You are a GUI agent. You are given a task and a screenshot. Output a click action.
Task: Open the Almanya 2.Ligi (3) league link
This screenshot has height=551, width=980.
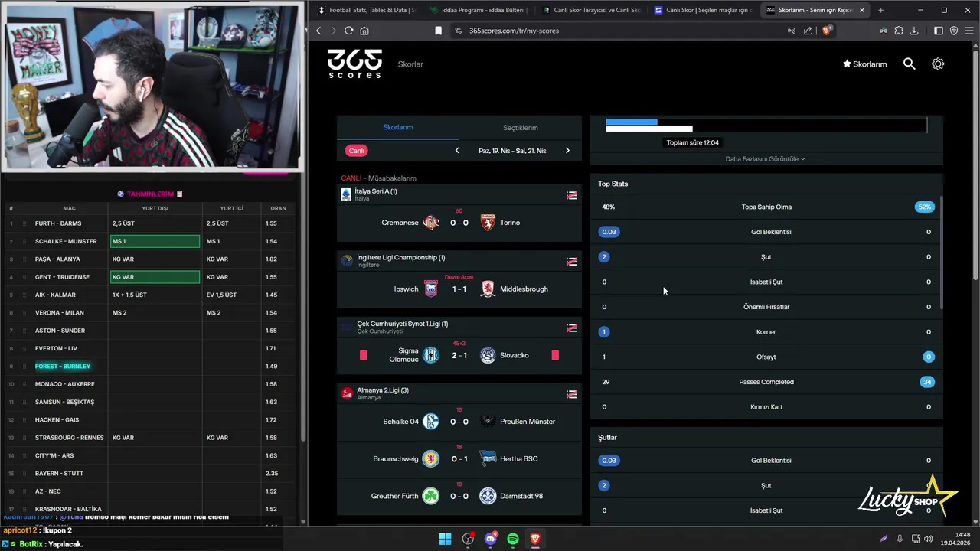coord(383,390)
